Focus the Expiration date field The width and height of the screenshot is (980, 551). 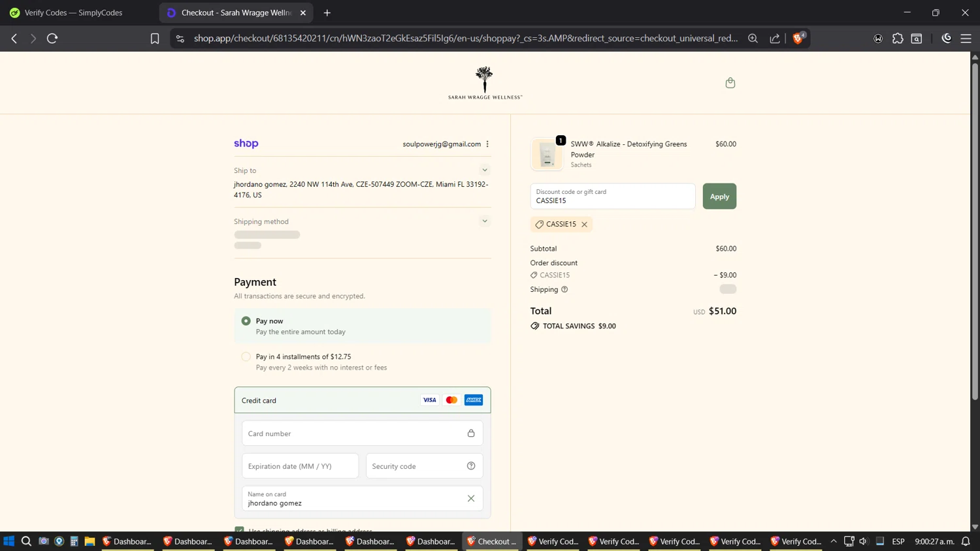point(300,466)
